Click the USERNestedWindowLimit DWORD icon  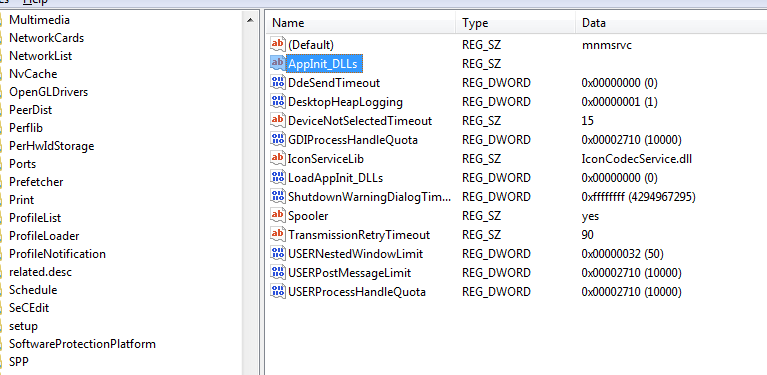(277, 253)
